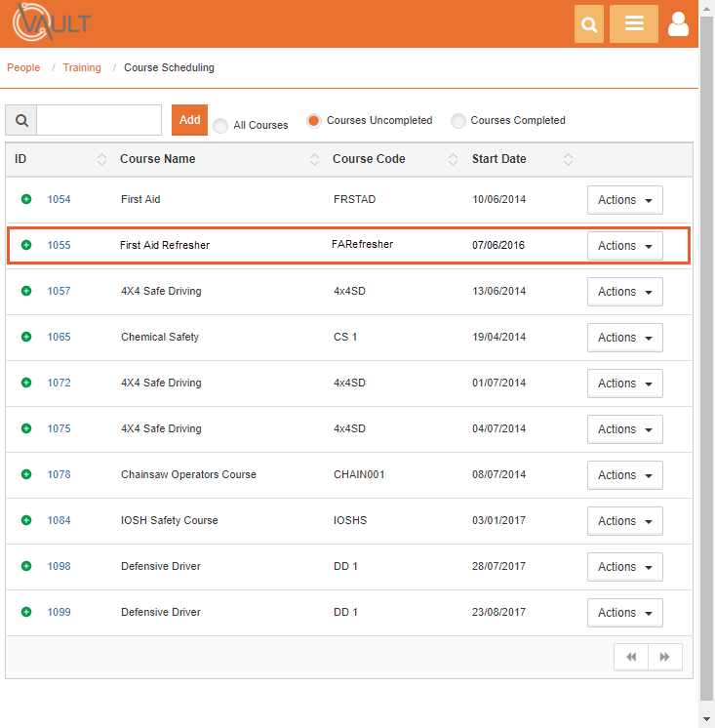Open the hamburger menu in header
The width and height of the screenshot is (715, 728).
pyautogui.click(x=634, y=24)
